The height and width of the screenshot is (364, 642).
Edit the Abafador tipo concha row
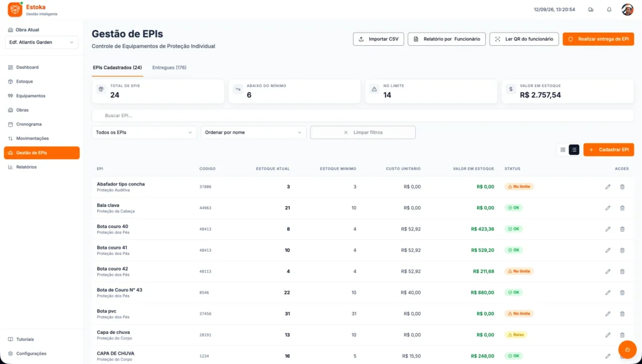pyautogui.click(x=608, y=187)
